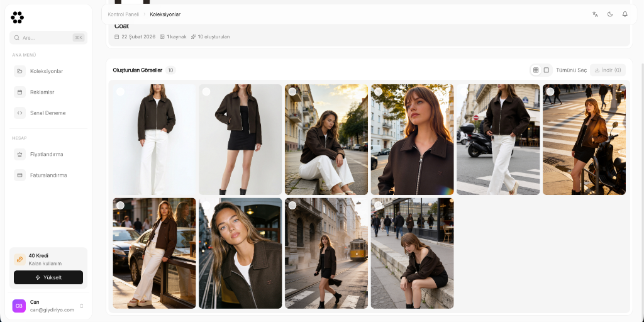
Task: Switch to single image view layout
Action: 547,70
